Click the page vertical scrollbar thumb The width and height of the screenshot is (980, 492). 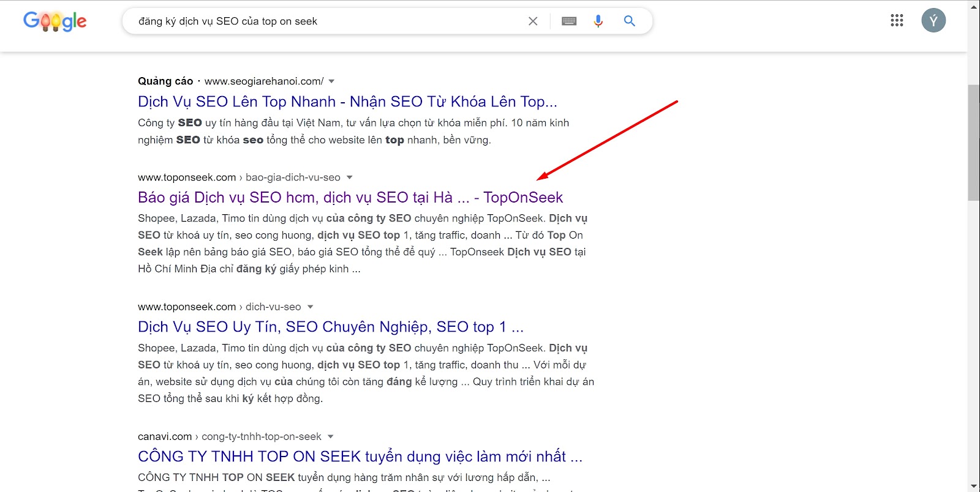[973, 142]
